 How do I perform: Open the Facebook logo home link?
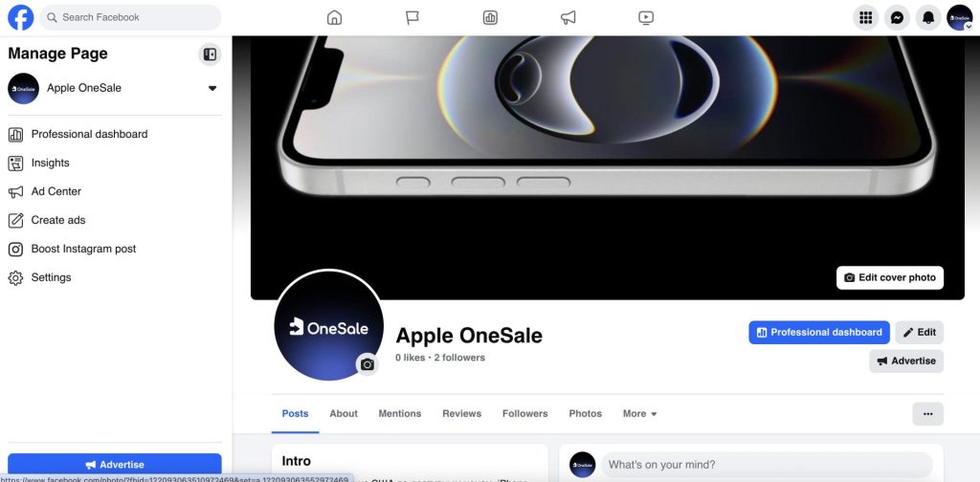point(21,17)
